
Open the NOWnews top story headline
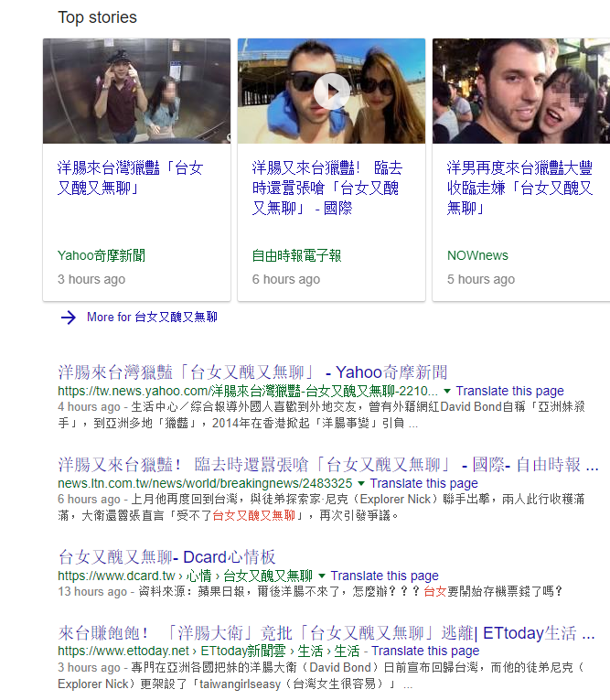point(519,188)
